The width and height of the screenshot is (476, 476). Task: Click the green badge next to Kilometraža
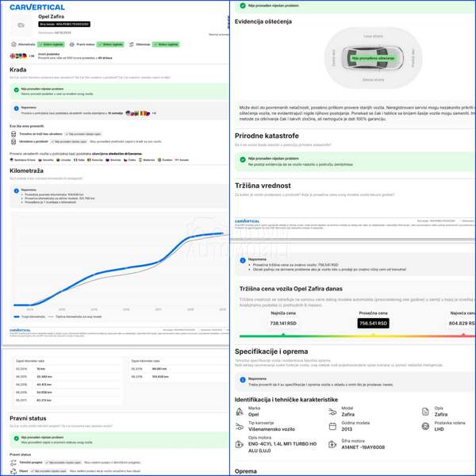point(51,44)
